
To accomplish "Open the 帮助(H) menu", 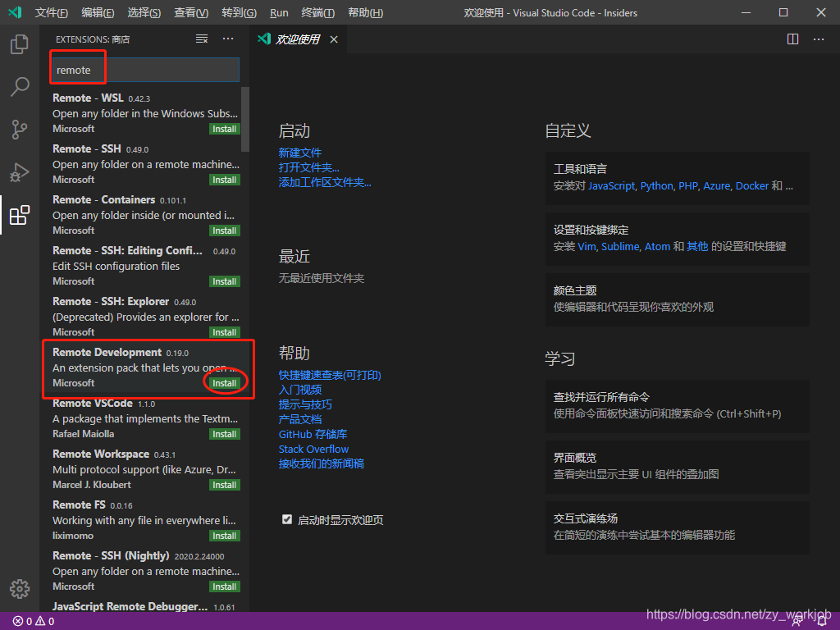I will point(365,12).
